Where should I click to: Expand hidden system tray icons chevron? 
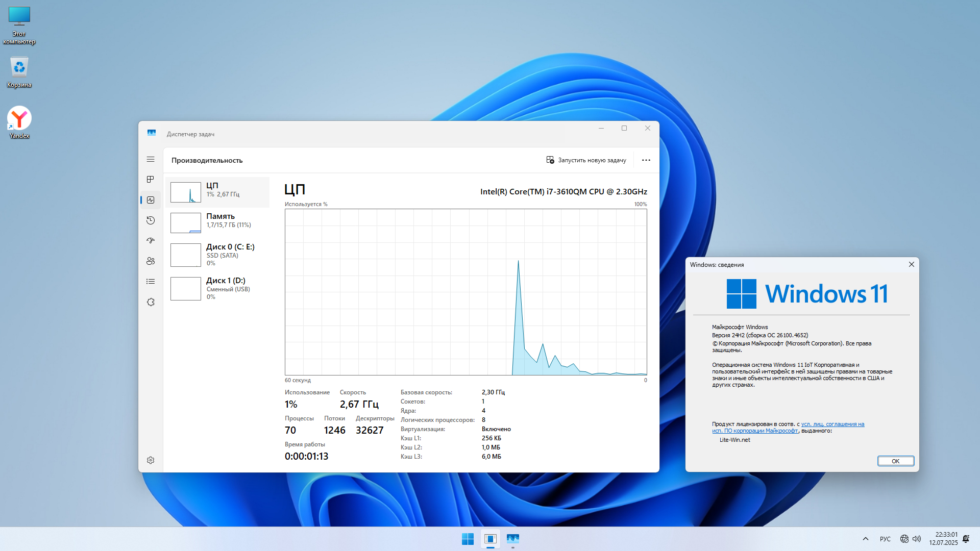866,539
